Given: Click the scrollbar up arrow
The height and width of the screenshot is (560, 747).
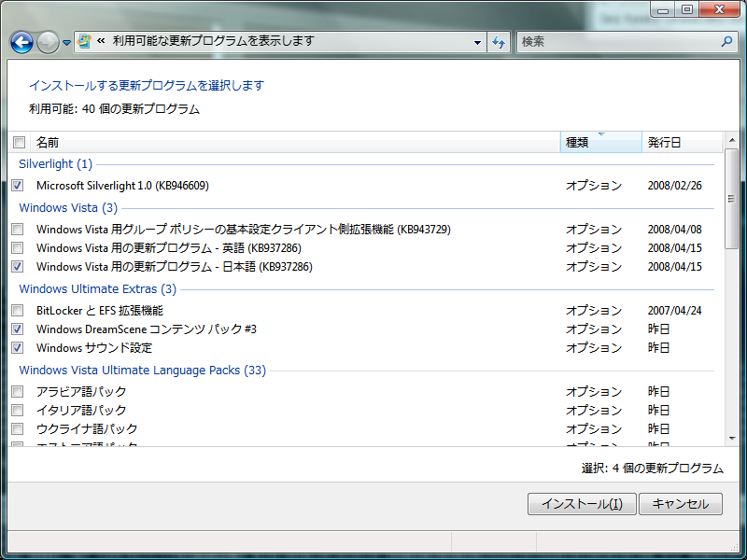Looking at the screenshot, I should (732, 140).
